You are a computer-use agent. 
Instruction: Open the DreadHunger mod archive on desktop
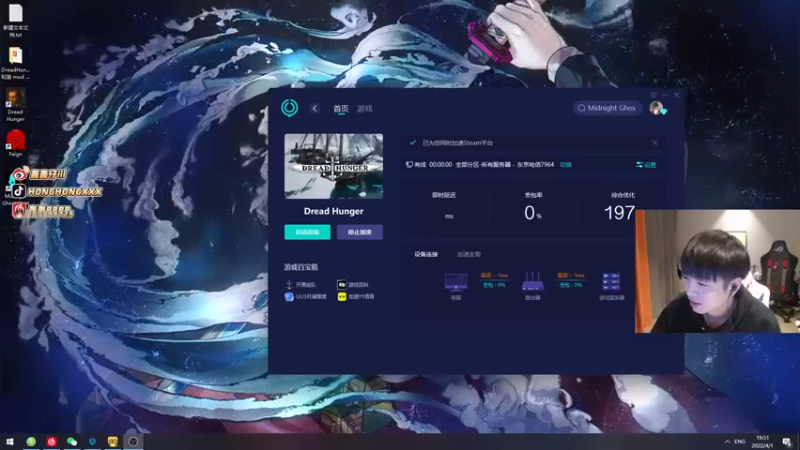(15, 63)
